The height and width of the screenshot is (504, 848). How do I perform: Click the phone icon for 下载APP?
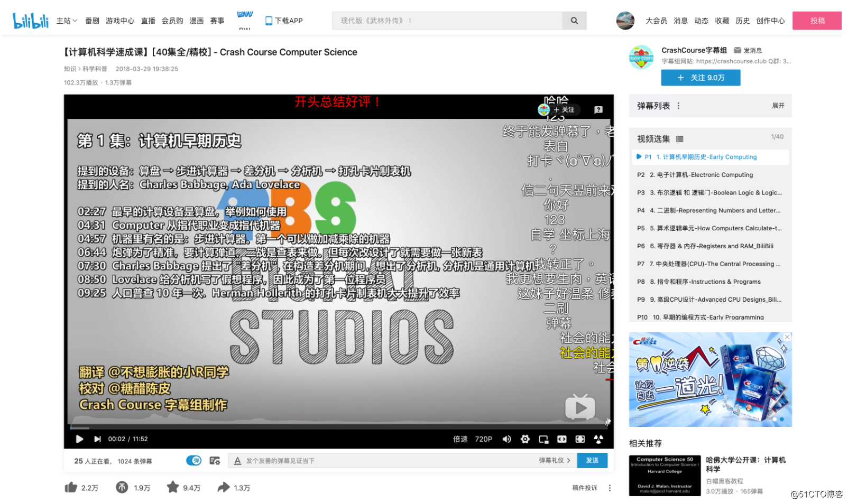(269, 21)
